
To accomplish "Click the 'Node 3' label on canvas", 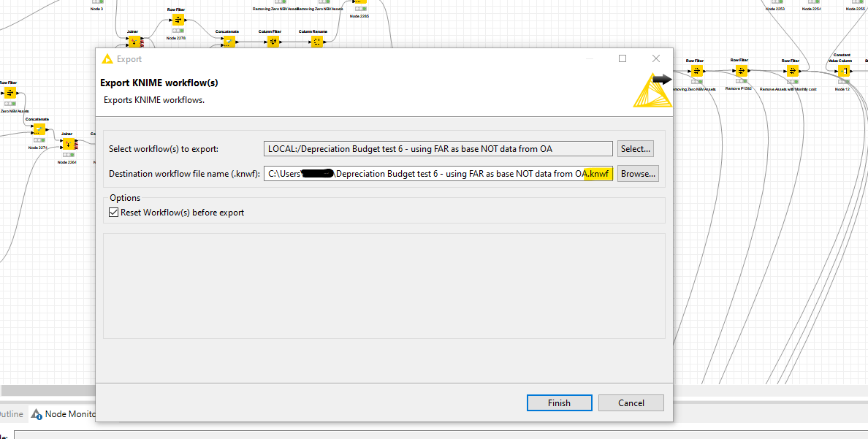I will 97,9.
